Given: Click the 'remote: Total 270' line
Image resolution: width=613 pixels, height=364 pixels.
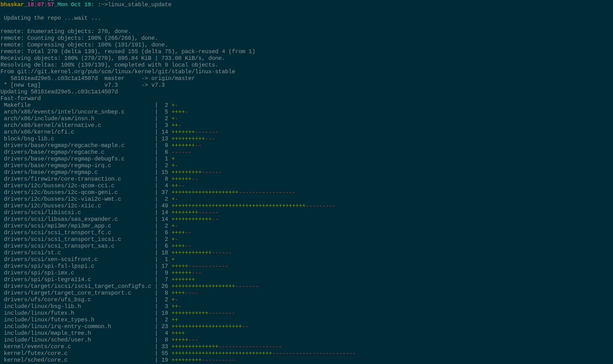Looking at the screenshot, I should click(x=128, y=51).
